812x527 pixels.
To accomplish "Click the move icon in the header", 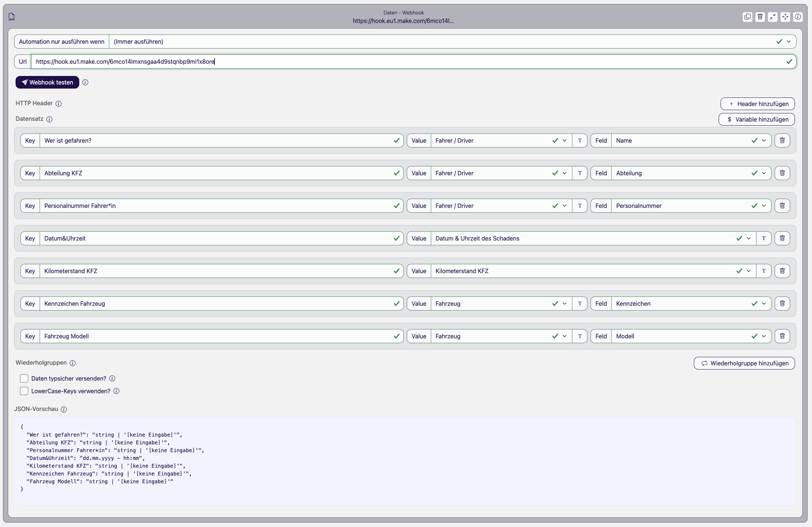I will (x=785, y=17).
